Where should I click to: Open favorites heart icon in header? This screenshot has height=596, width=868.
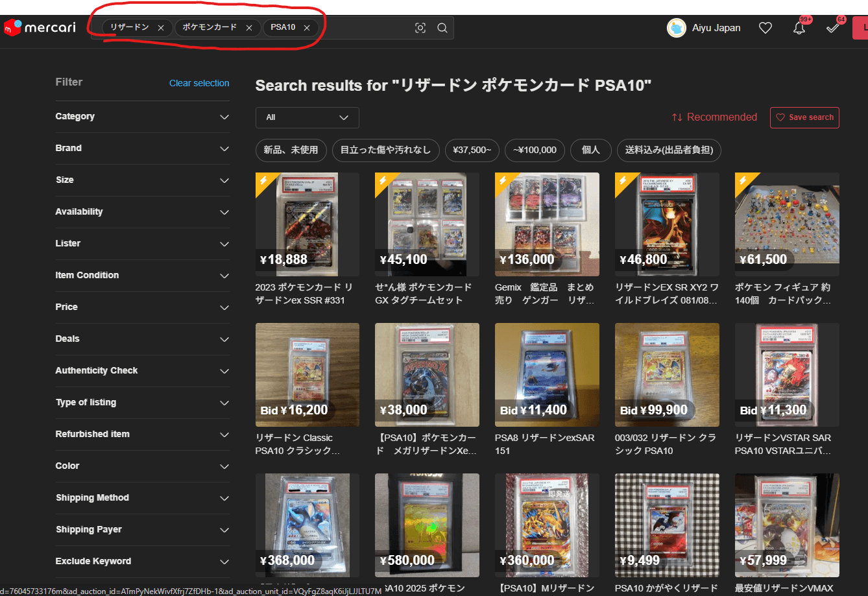pos(766,28)
